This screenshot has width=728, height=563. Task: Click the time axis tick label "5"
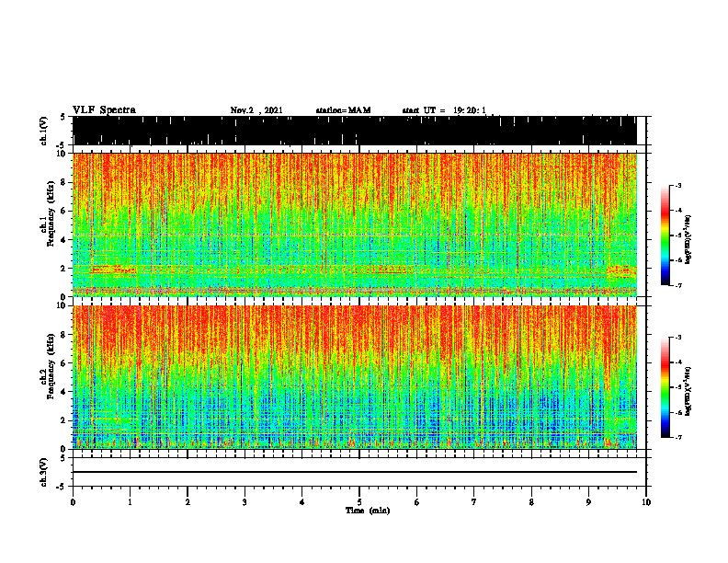[359, 502]
